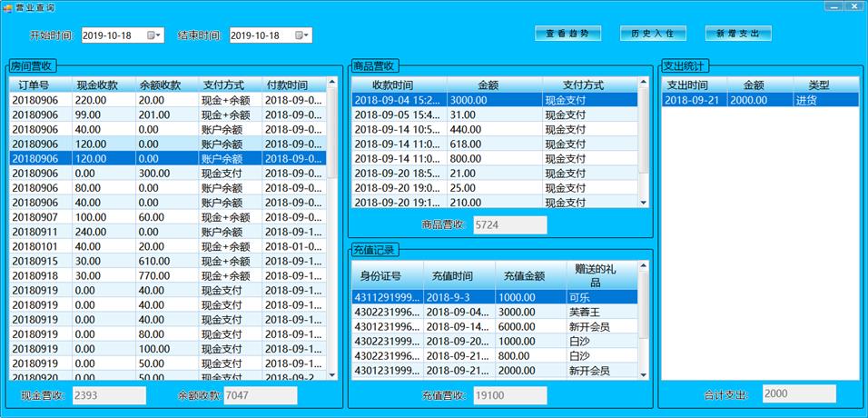The image size is (868, 418).
Task: Click the 支出时间 column header
Action: (687, 85)
